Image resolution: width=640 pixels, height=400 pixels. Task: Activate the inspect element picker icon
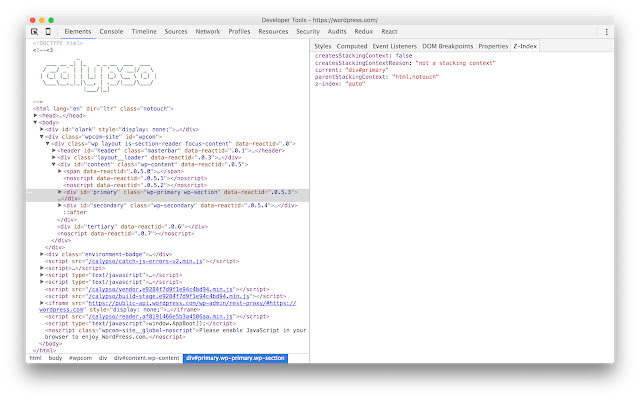34,32
